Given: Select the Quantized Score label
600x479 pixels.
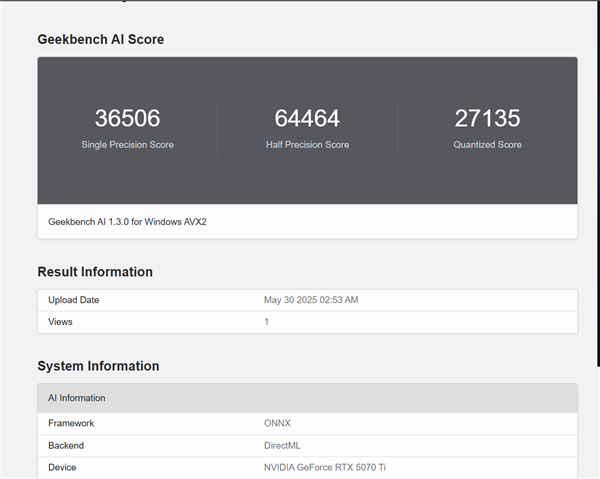Looking at the screenshot, I should tap(487, 145).
